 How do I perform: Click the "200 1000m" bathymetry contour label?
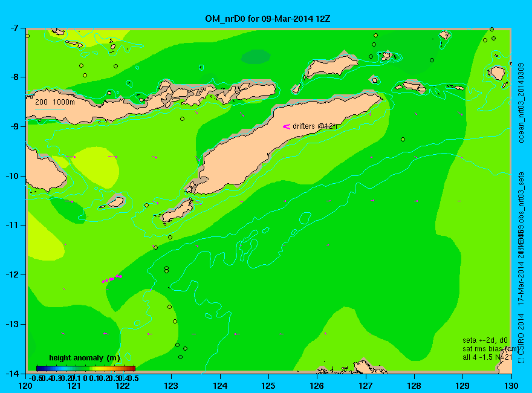coord(55,102)
